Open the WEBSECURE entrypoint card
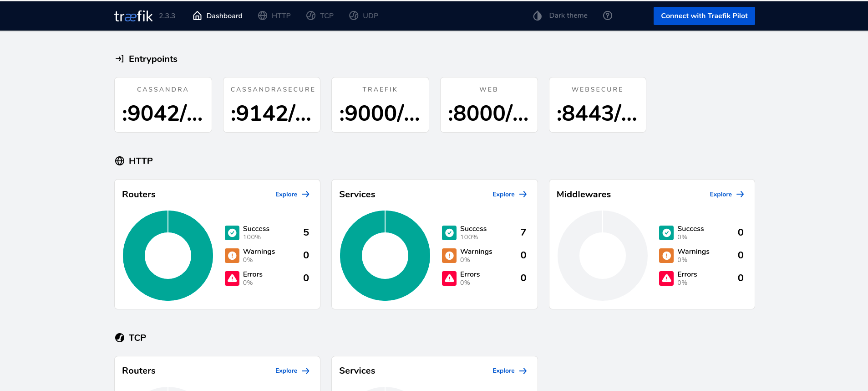This screenshot has width=868, height=391. point(598,105)
